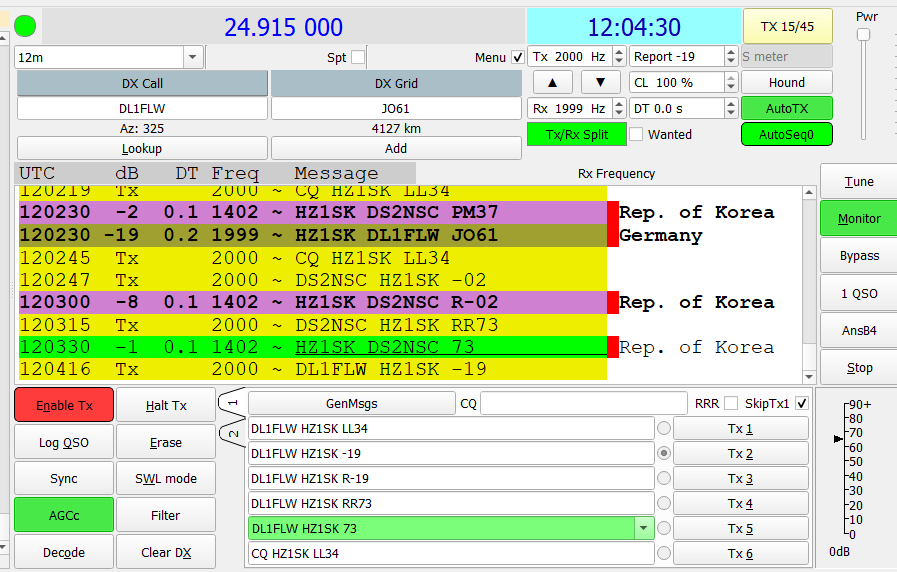The height and width of the screenshot is (572, 897).
Task: Select the Tx 2 message radio button
Action: (x=664, y=453)
